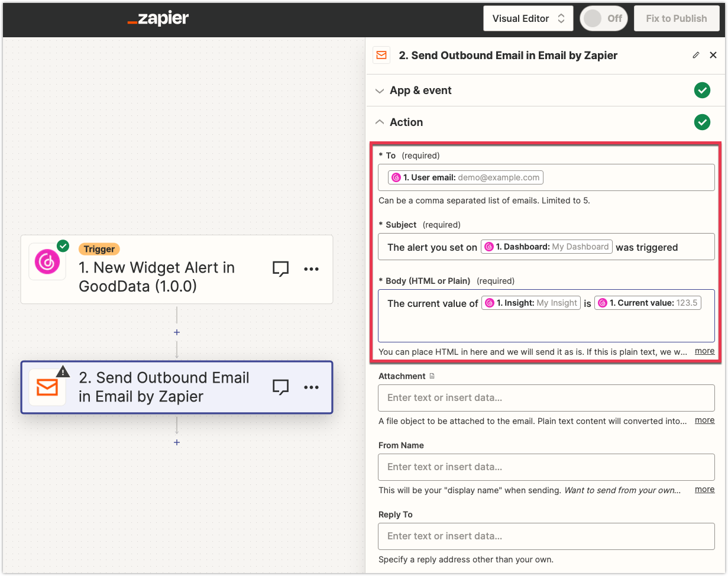The image size is (728, 576).
Task: Add a step after Send Outbound Email
Action: (x=177, y=442)
